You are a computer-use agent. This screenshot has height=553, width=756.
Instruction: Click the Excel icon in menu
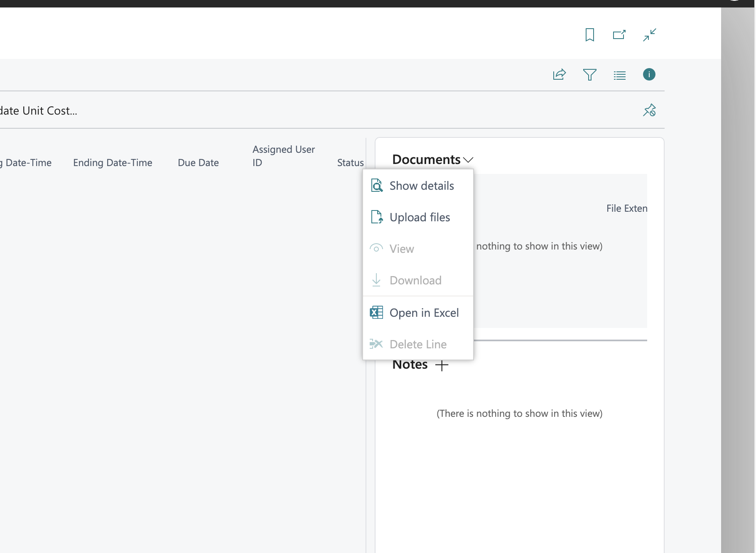pyautogui.click(x=376, y=312)
